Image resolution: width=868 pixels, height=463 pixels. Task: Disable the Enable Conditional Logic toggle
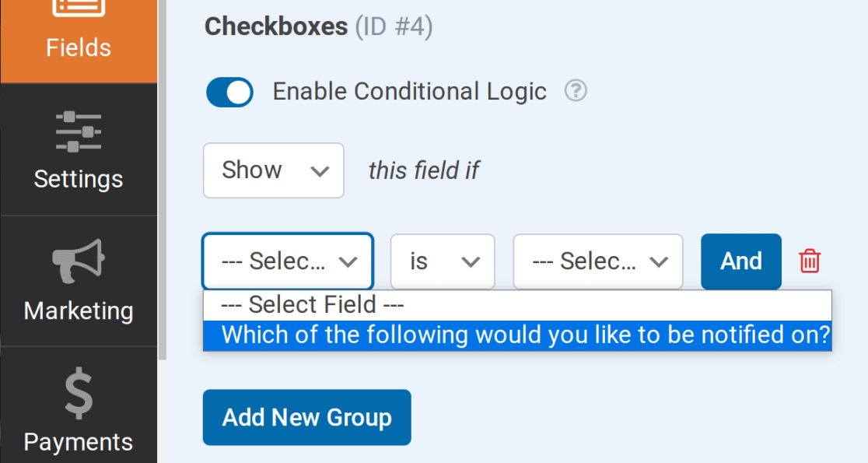click(229, 92)
